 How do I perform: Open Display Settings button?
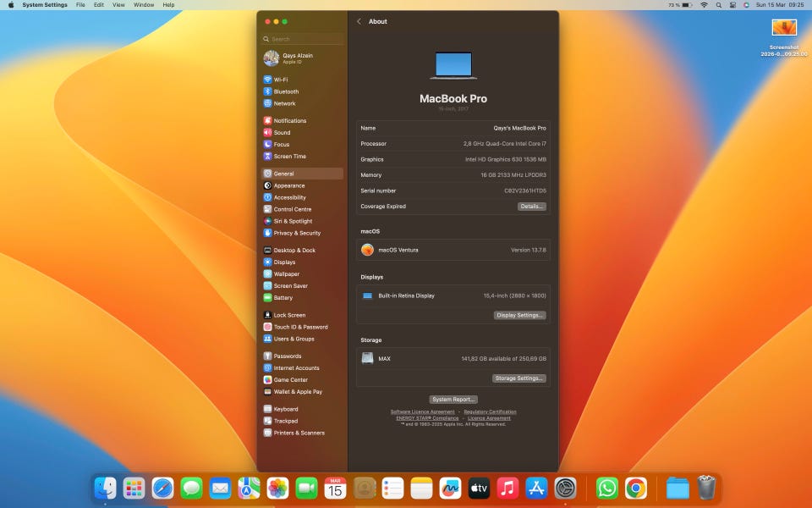click(x=519, y=315)
